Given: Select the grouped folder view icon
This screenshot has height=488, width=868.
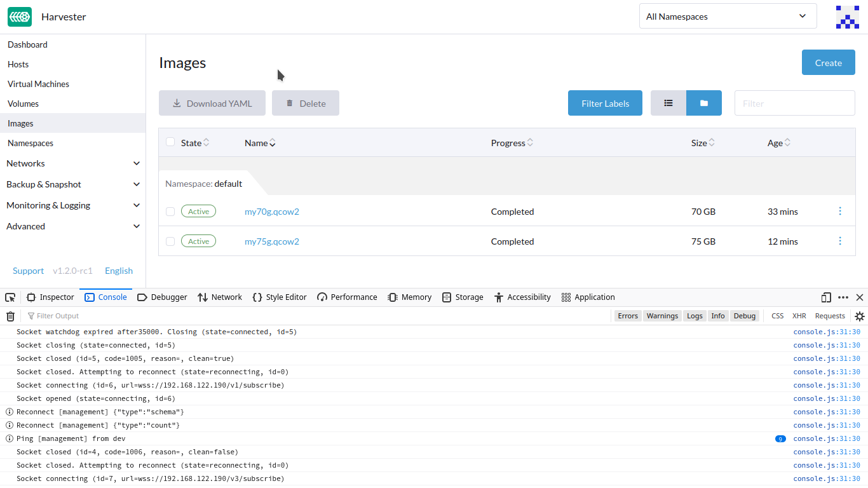Looking at the screenshot, I should click(703, 102).
